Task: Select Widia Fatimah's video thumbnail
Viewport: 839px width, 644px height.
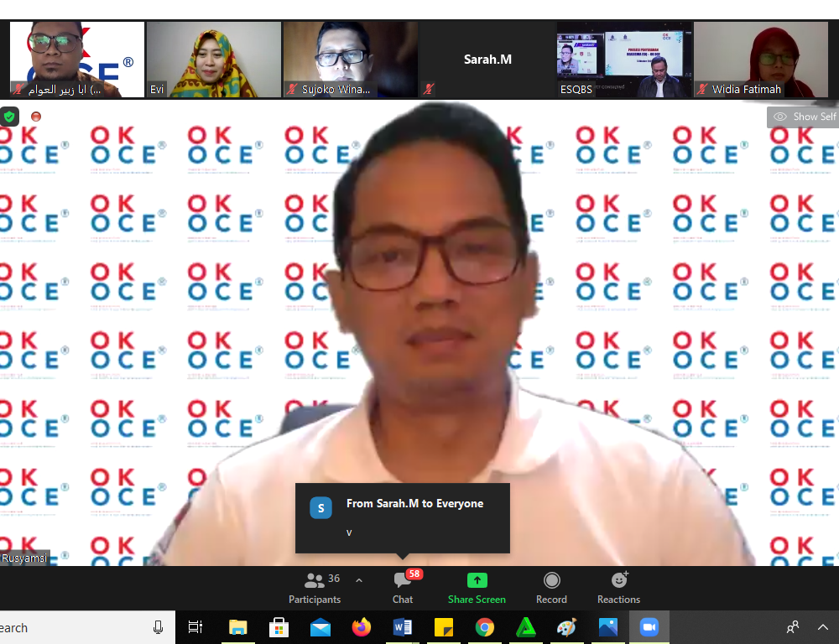Action: (x=761, y=60)
